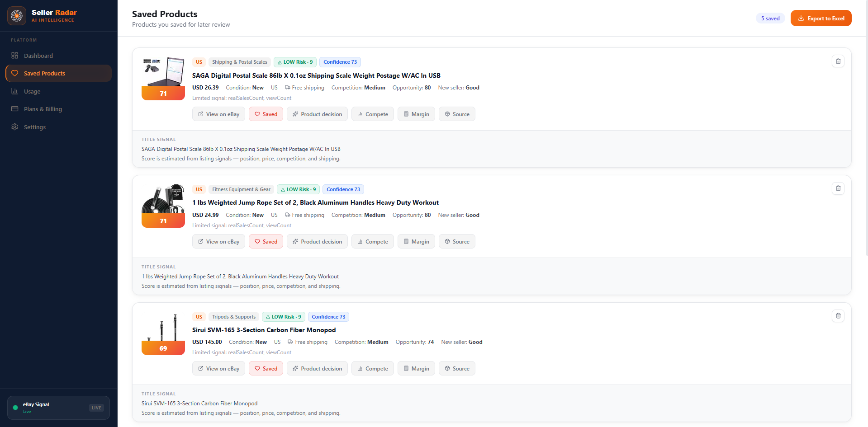Screen dimensions: 868x427
Task: Open Settings from the sidebar
Action: tap(59, 127)
